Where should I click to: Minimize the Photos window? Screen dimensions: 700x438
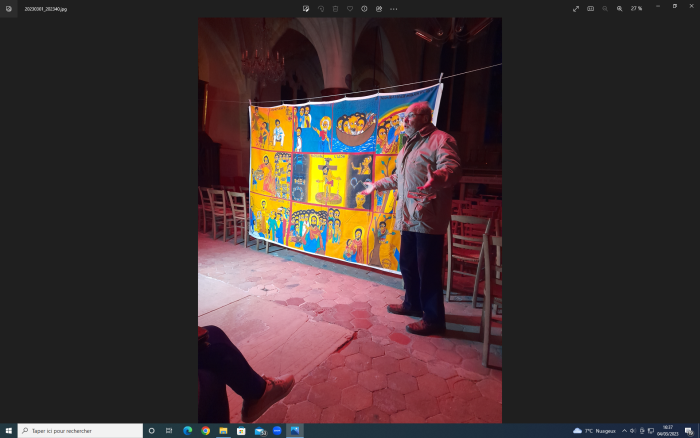pos(658,6)
